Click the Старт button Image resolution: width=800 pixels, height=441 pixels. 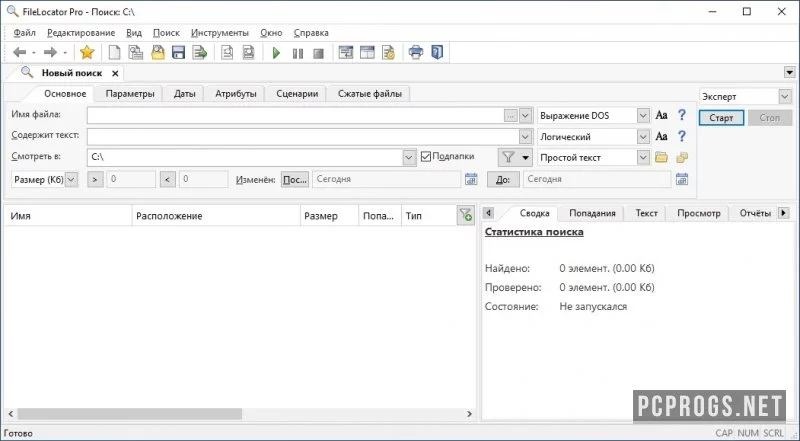[721, 118]
